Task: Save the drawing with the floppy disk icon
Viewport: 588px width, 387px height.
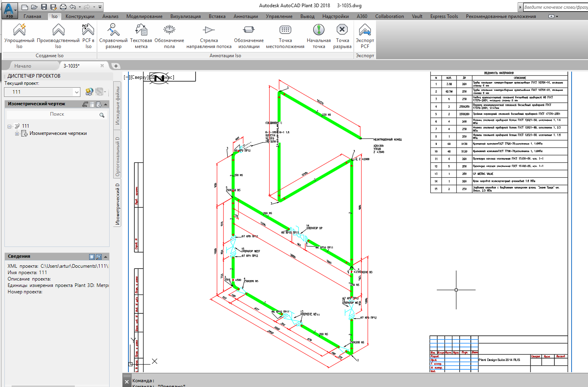Action: [x=44, y=7]
